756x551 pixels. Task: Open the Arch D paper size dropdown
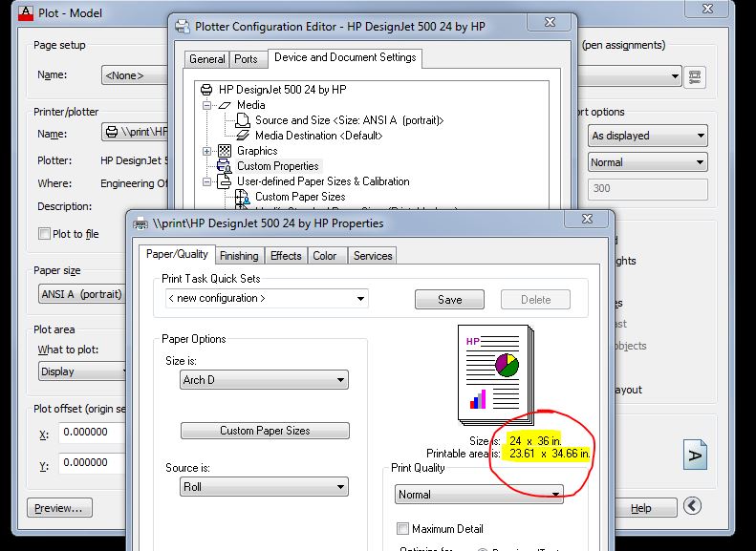pyautogui.click(x=264, y=380)
